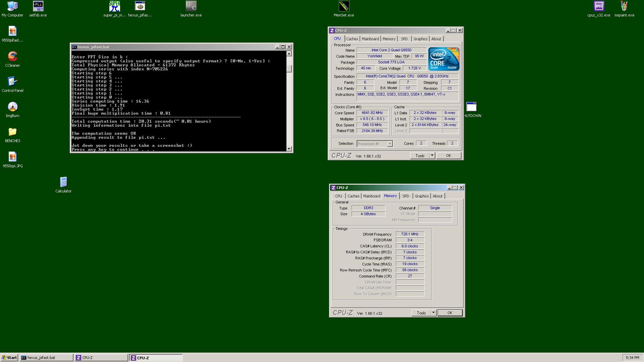Click the Command Rate 2T field

[410, 276]
